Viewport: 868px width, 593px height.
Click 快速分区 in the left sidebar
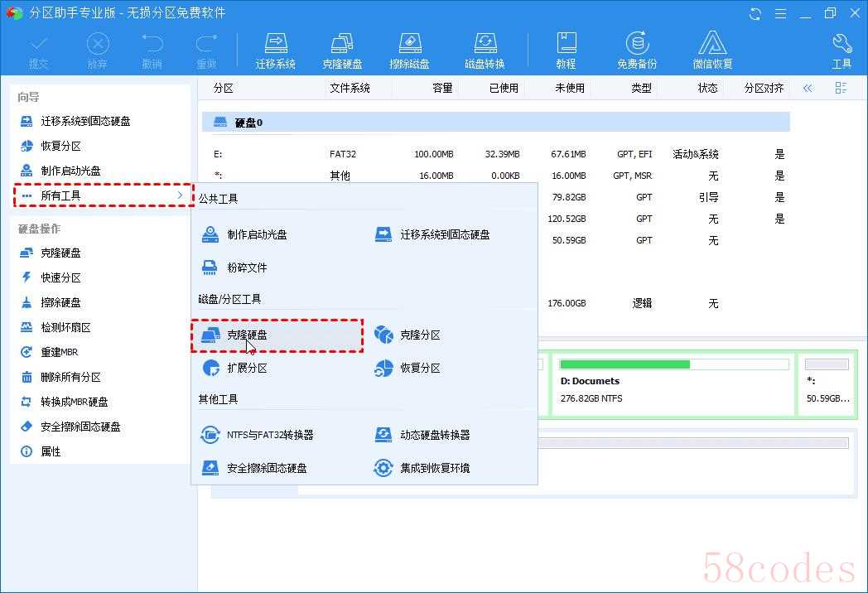[60, 278]
